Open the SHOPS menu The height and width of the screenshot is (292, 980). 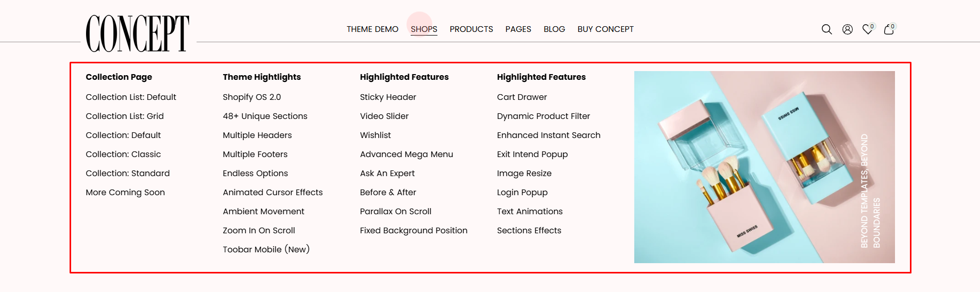coord(424,29)
